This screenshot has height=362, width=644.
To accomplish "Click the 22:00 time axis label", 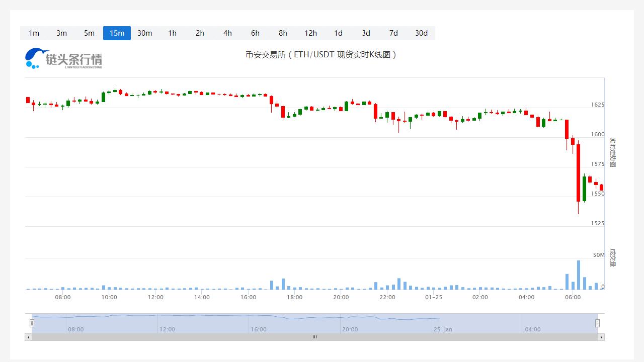I will point(387,298).
